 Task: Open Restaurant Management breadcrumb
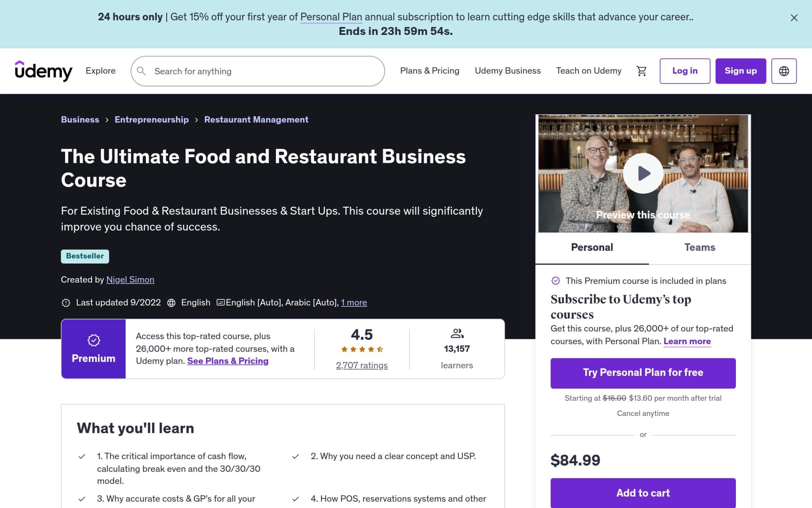pyautogui.click(x=256, y=119)
